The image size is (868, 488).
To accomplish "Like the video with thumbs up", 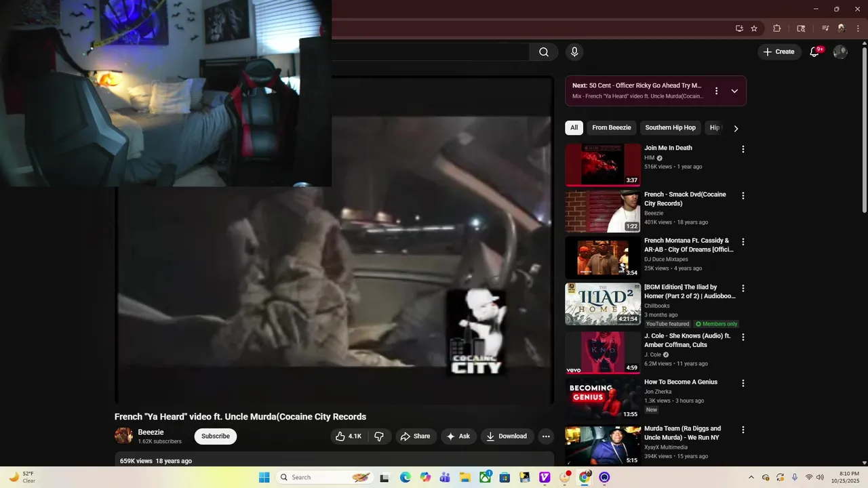I will [349, 436].
